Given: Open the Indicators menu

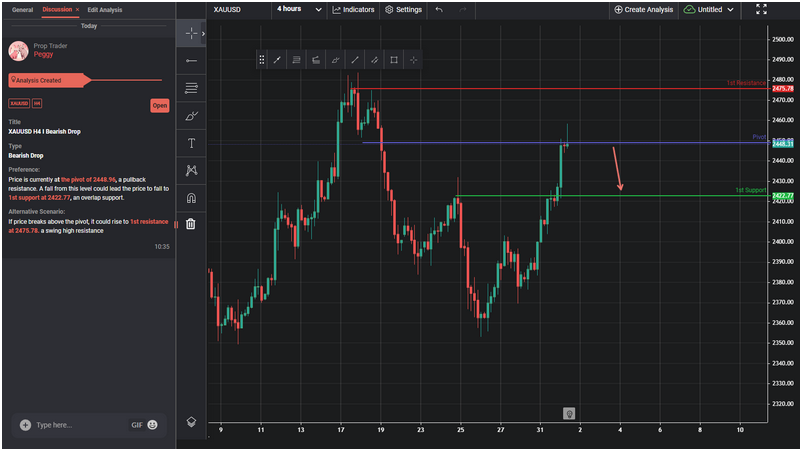Looking at the screenshot, I should (x=354, y=10).
